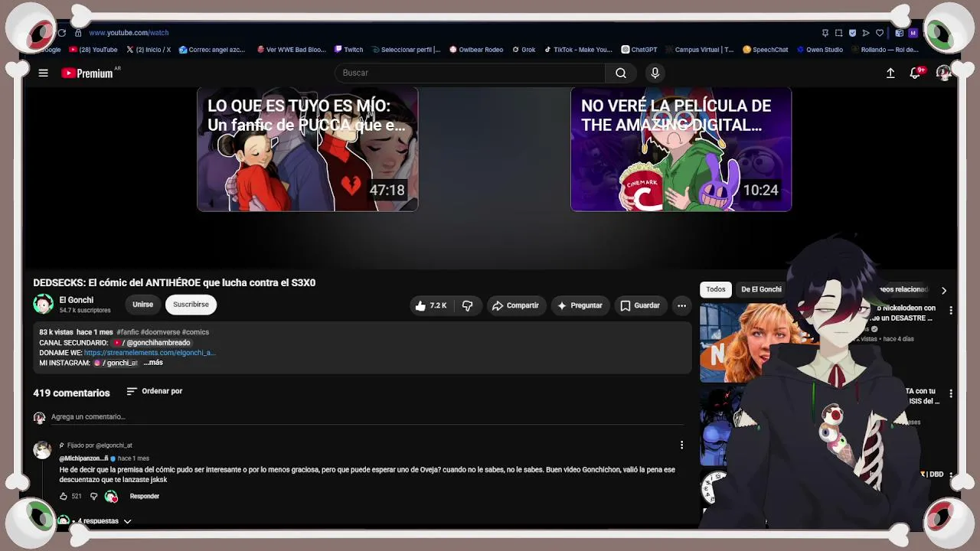980x551 pixels.
Task: Like the Michipanzon pinned comment
Action: (64, 497)
